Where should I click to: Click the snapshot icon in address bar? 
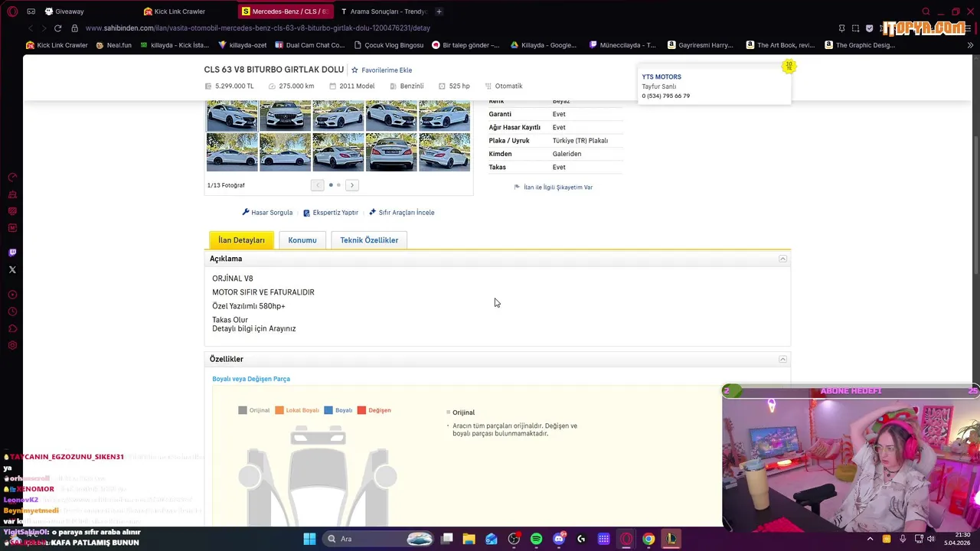pyautogui.click(x=855, y=28)
